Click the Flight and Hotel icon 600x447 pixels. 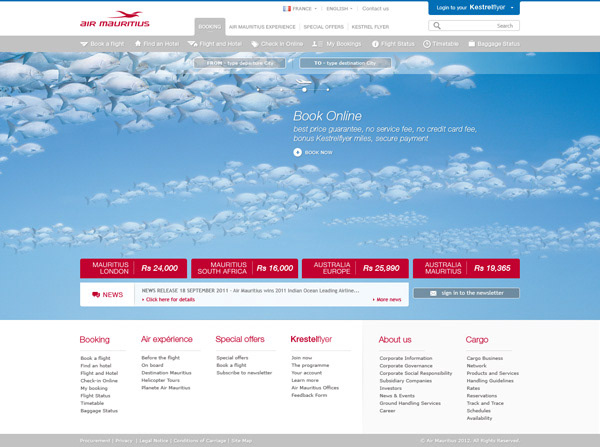[x=192, y=44]
